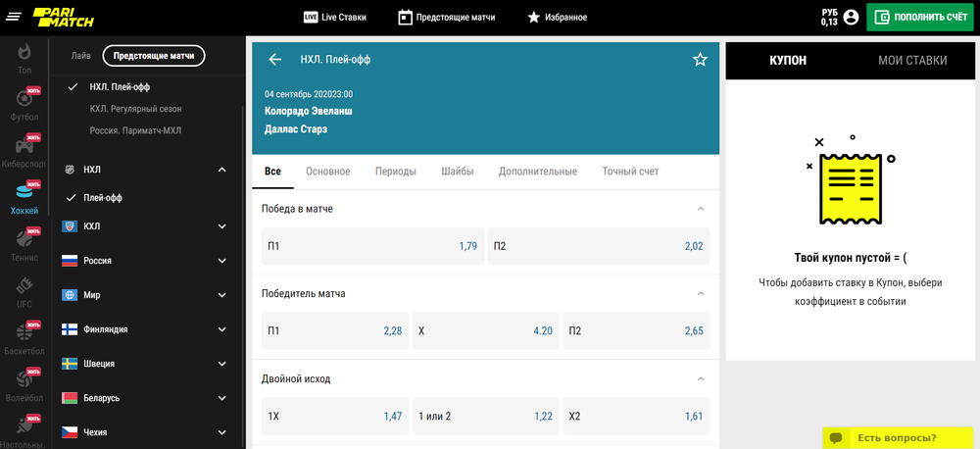The height and width of the screenshot is (449, 980).
Task: Click the green deposit account button
Action: [x=920, y=17]
